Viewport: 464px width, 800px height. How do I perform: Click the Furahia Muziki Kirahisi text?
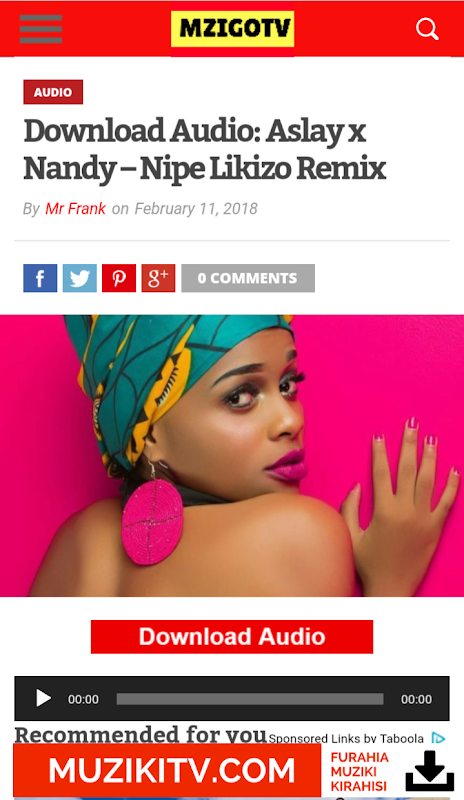360,771
